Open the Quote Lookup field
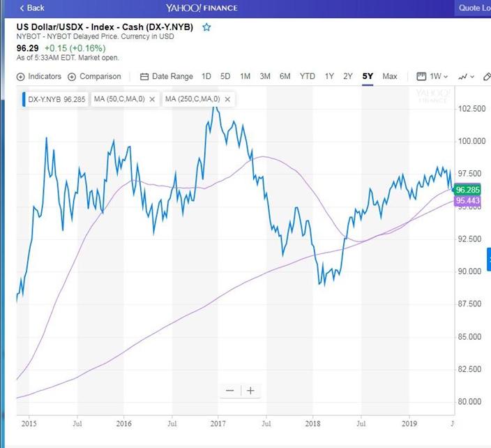This screenshot has width=491, height=448. point(473,8)
